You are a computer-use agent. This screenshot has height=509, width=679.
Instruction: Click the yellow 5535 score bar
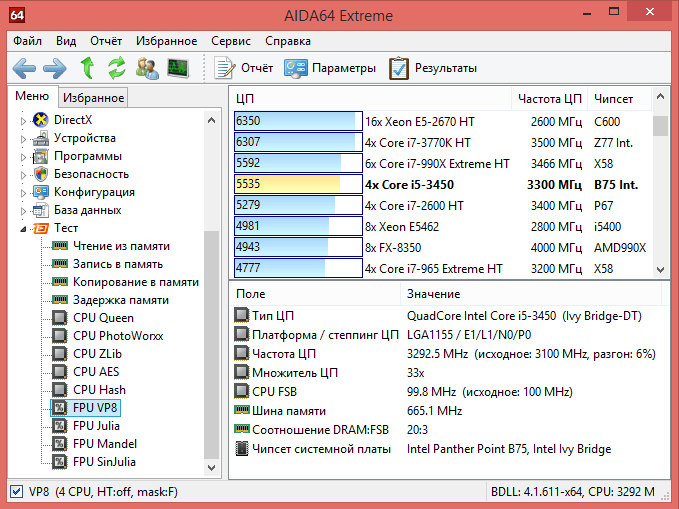point(298,184)
